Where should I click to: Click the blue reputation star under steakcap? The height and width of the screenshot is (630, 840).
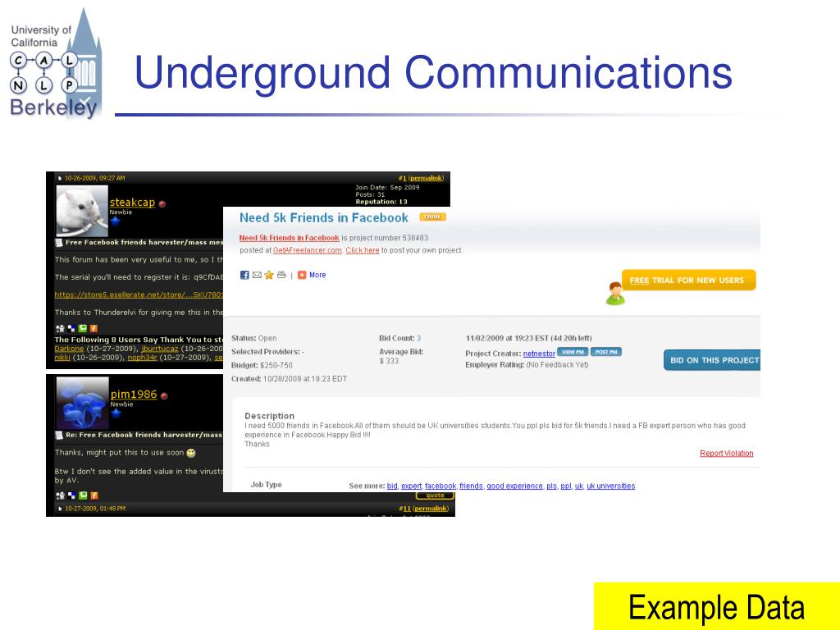pos(115,221)
